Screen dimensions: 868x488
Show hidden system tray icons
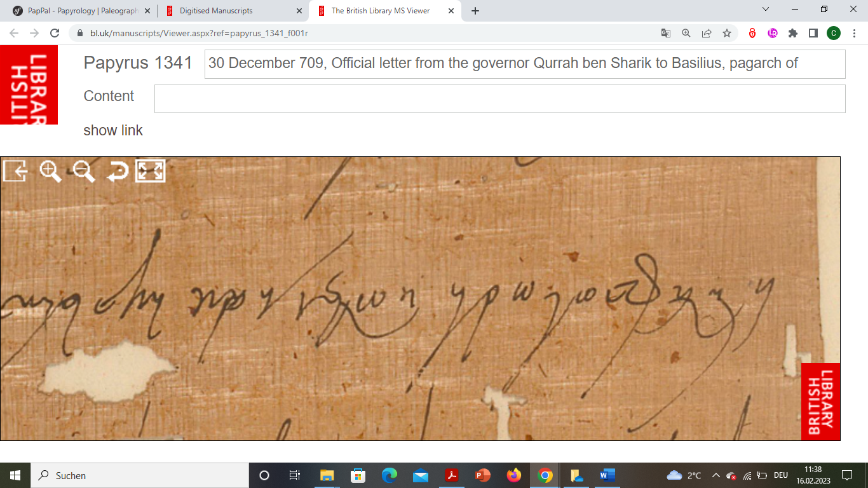tap(716, 475)
